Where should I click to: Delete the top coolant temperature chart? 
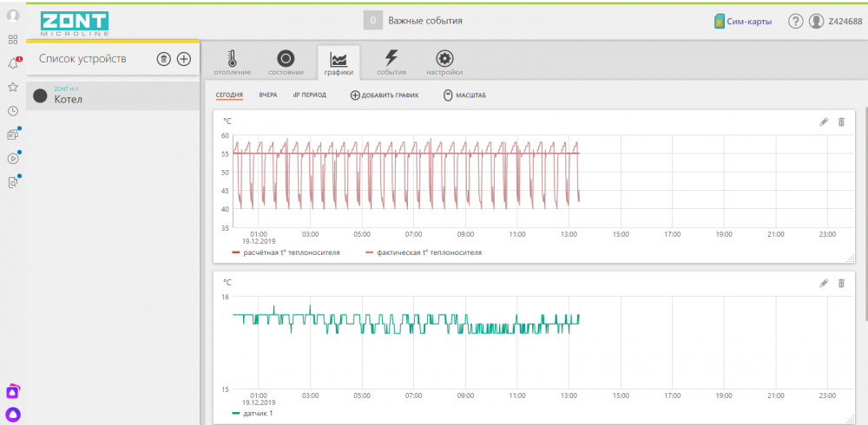(x=841, y=122)
